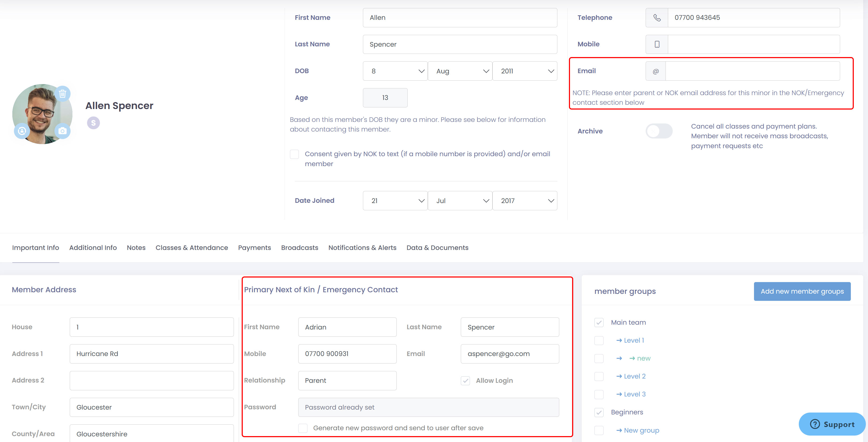Toggle the Archive switch
This screenshot has height=442, width=868.
pos(659,131)
